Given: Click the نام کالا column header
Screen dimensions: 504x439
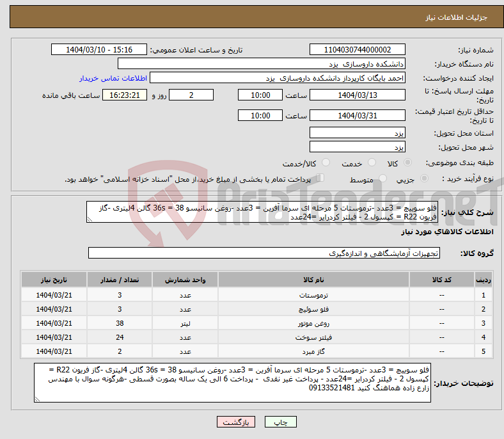Looking at the screenshot, I should pos(313,280).
